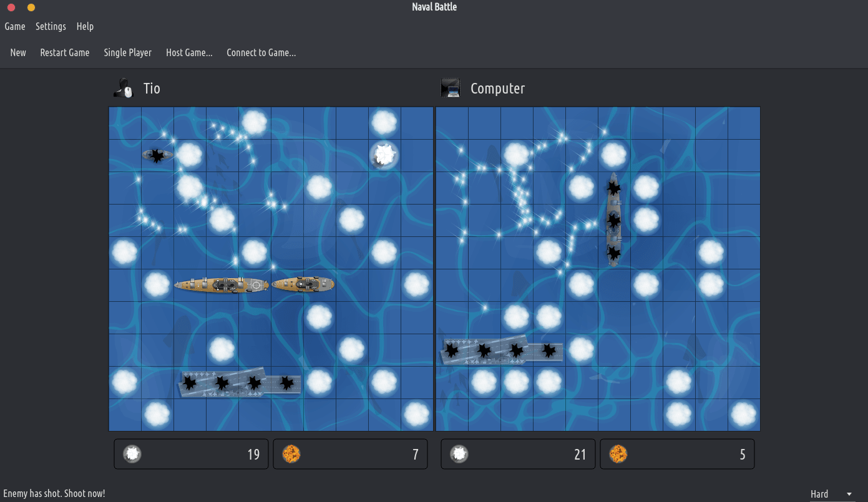This screenshot has height=502, width=868.
Task: Click the brown battleship on Tio's board
Action: (222, 285)
